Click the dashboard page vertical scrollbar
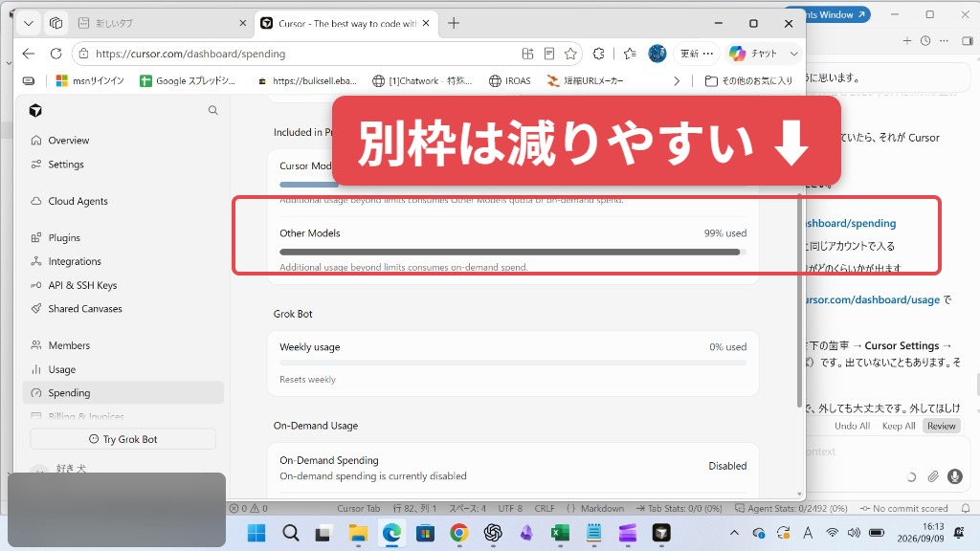 point(799,299)
